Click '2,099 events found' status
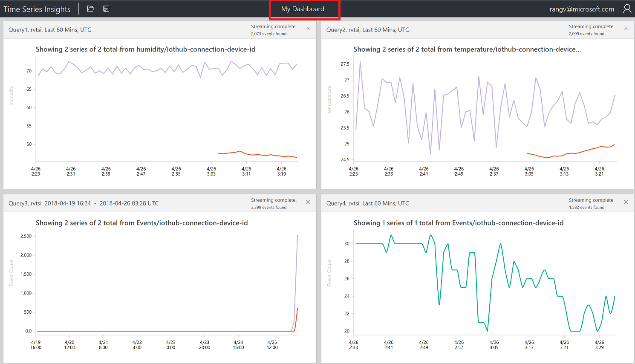Screen dimensions: 635x364 (x=587, y=34)
